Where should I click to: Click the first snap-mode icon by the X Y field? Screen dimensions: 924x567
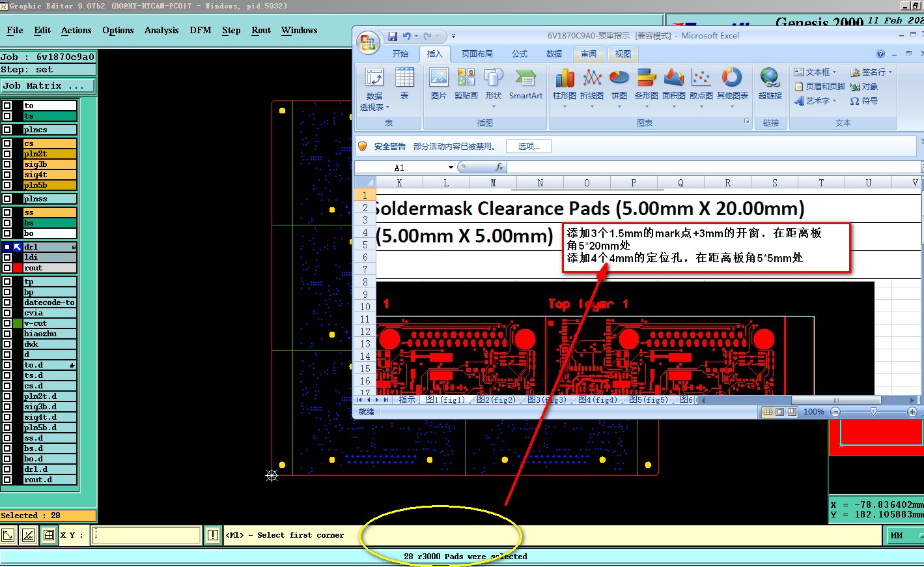(x=8, y=535)
